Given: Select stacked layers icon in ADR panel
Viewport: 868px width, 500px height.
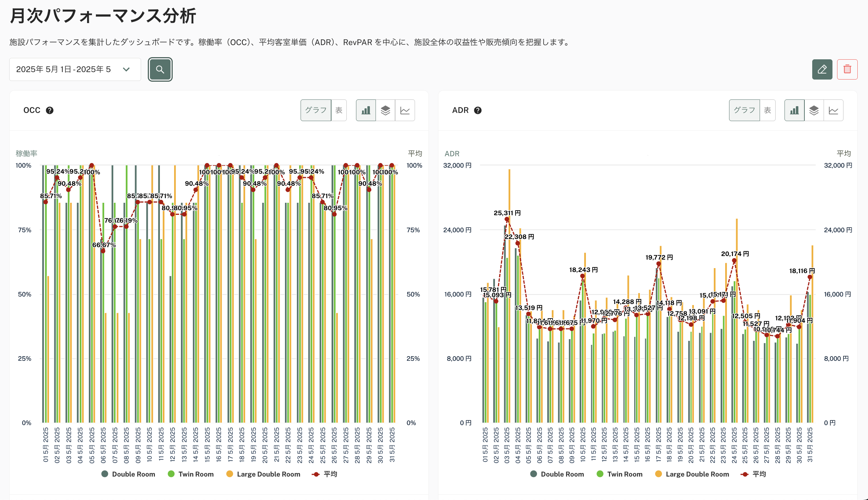Looking at the screenshot, I should point(814,110).
